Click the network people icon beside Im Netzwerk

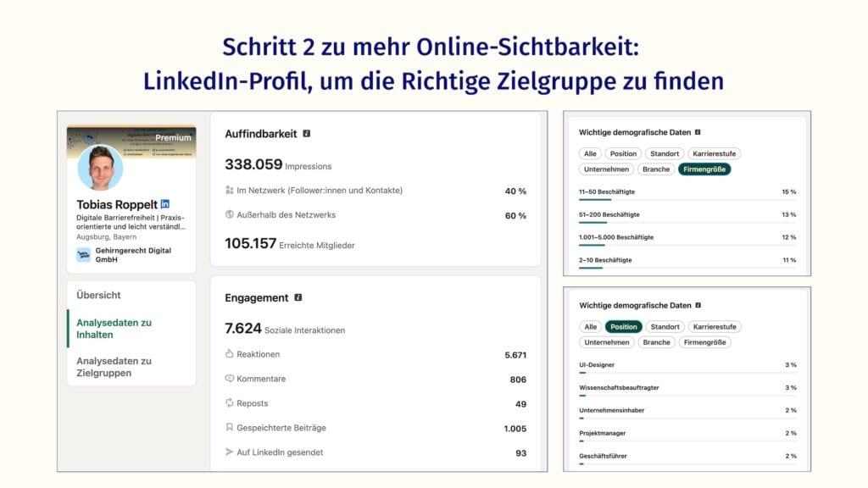click(229, 191)
